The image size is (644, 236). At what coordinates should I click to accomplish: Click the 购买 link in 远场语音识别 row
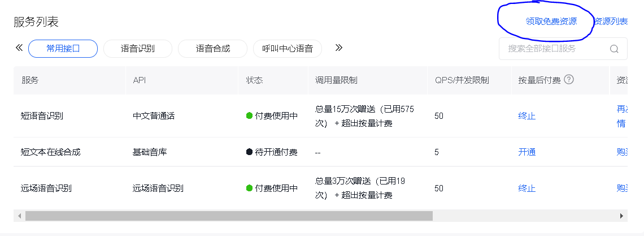[622, 188]
